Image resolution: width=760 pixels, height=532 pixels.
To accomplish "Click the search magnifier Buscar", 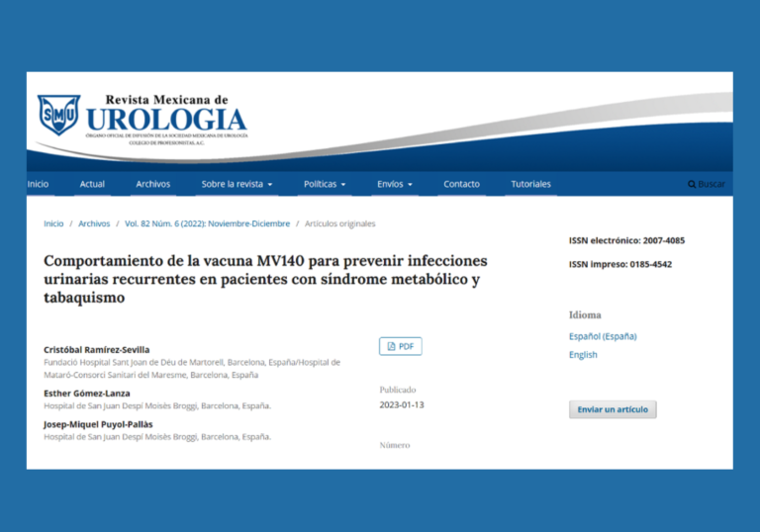I will [x=707, y=184].
